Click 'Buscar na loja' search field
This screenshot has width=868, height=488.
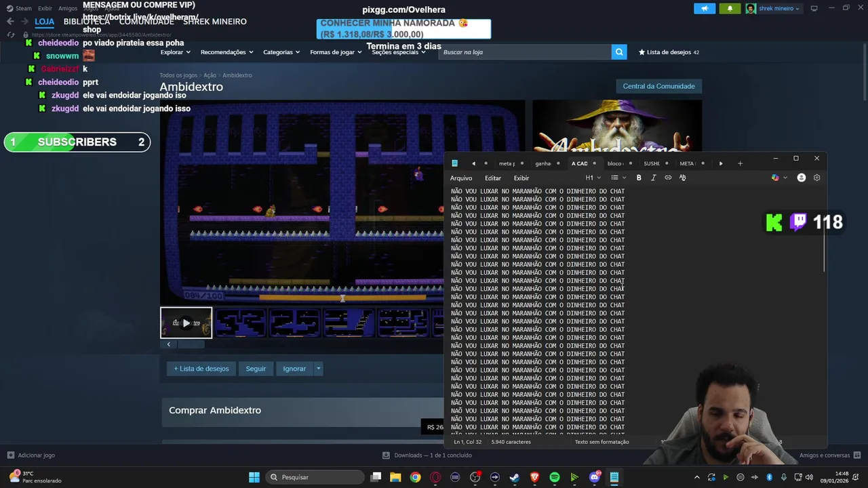525,52
